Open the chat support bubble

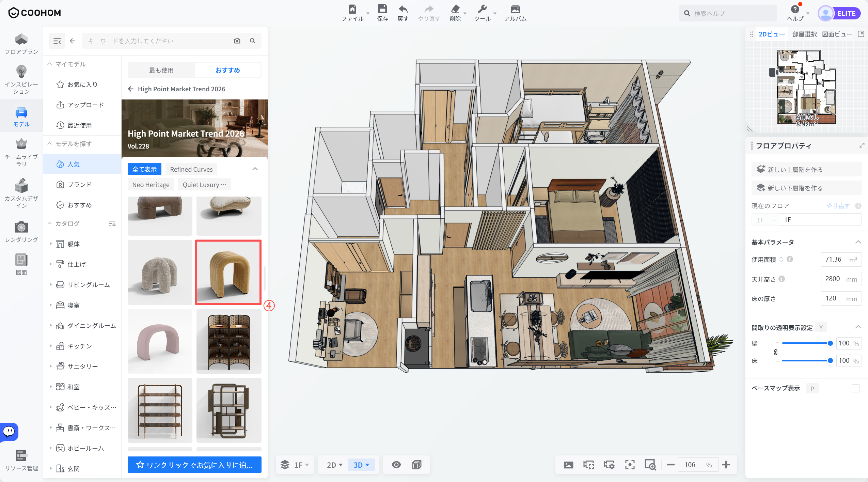click(9, 432)
